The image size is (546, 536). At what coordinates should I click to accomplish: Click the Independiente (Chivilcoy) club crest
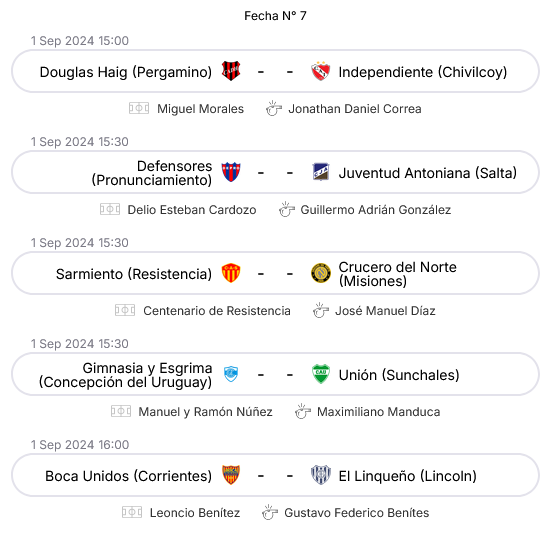pos(320,71)
